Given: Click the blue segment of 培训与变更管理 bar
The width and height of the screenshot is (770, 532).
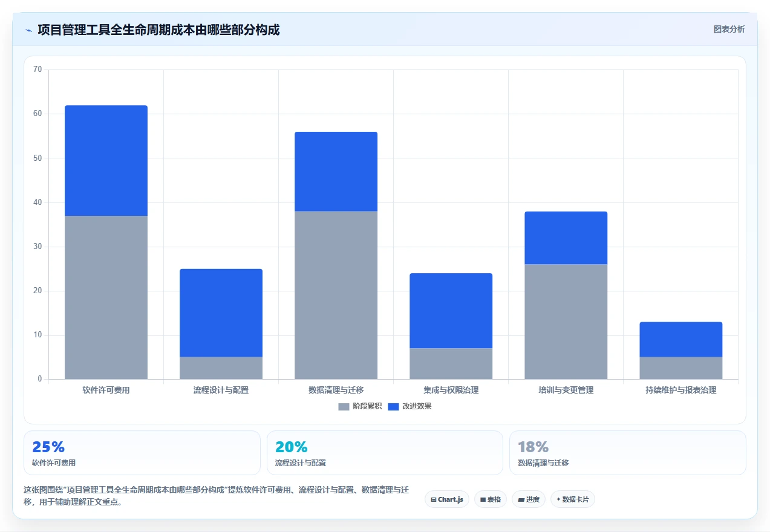Looking at the screenshot, I should coord(566,238).
